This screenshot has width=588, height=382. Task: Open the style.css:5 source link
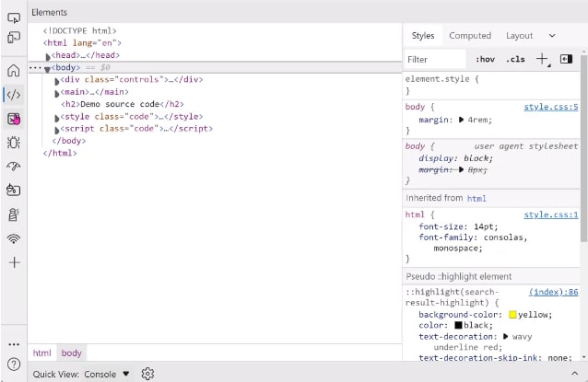coord(551,107)
